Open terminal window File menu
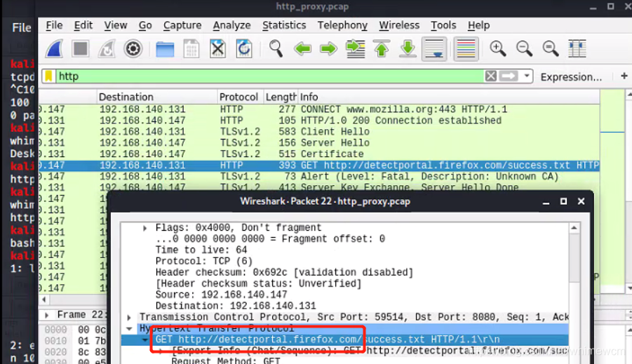The height and width of the screenshot is (364, 632). click(21, 27)
